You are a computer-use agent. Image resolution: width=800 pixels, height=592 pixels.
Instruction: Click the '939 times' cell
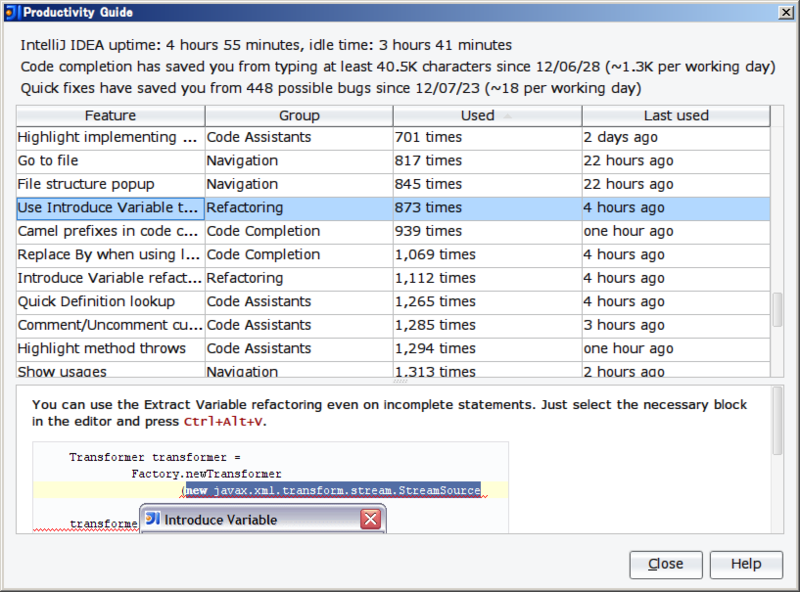(487, 231)
